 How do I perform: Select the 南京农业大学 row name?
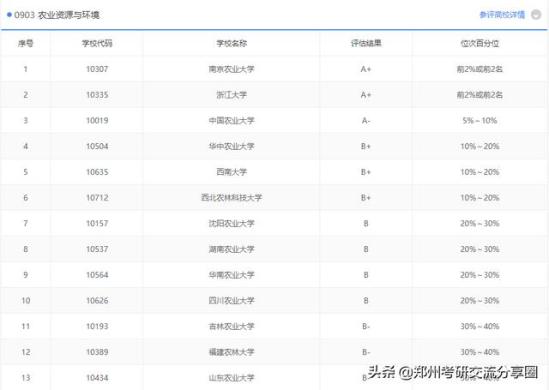231,69
